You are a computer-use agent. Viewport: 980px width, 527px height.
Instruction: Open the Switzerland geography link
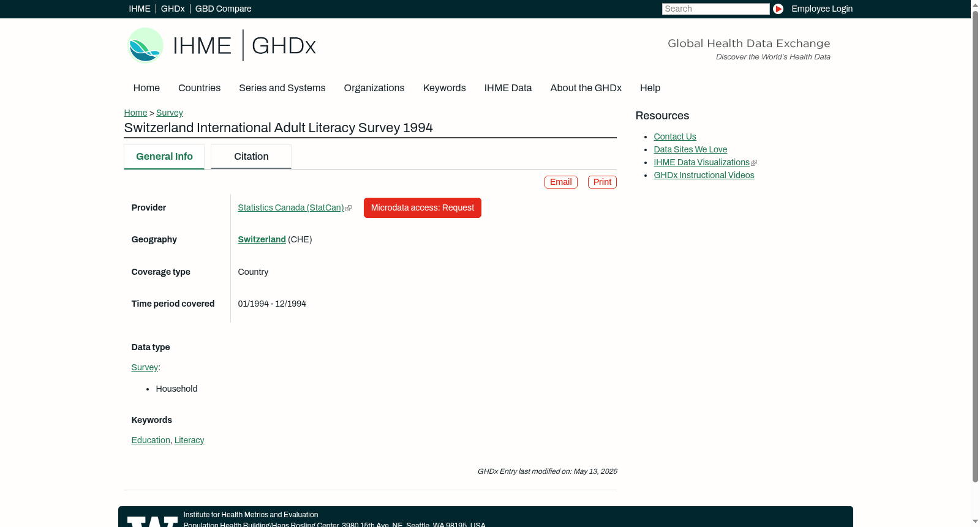262,239
